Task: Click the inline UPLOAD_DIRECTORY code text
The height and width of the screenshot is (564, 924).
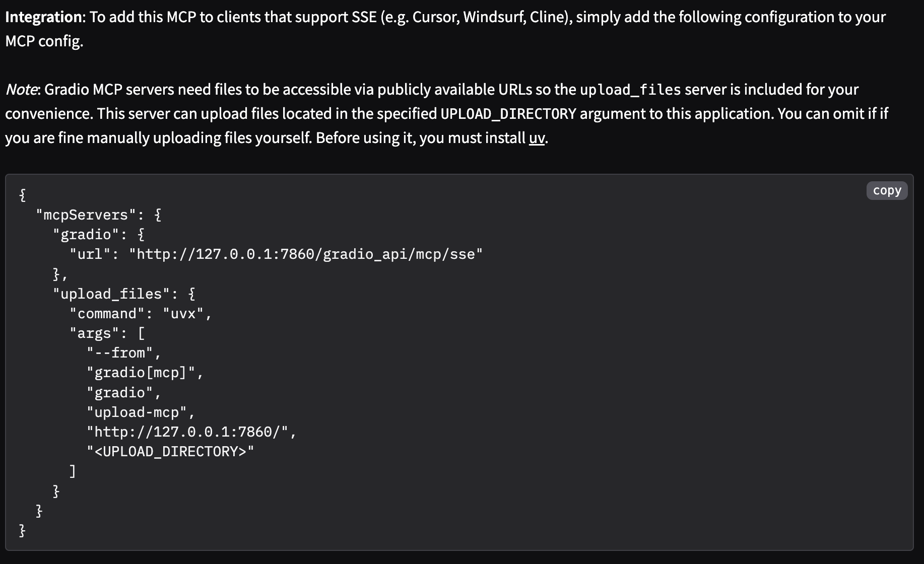Action: pyautogui.click(x=508, y=114)
